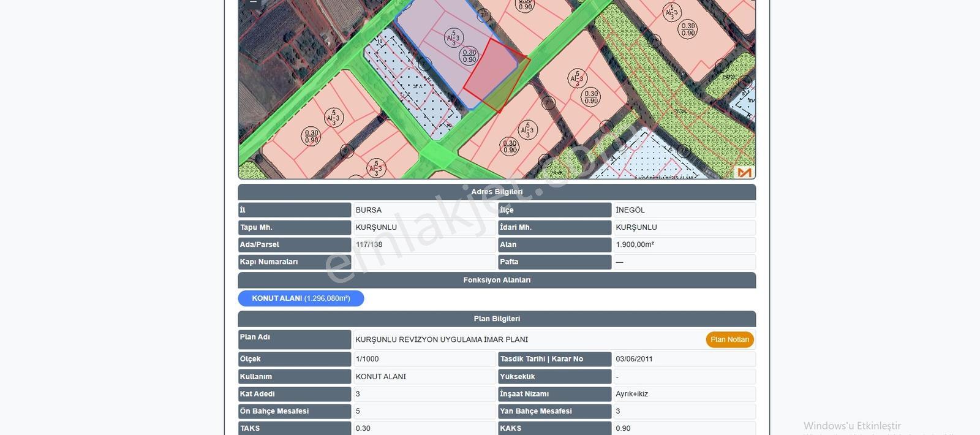The height and width of the screenshot is (435, 980).
Task: Click the Plan Bilgileri section header
Action: (x=497, y=319)
